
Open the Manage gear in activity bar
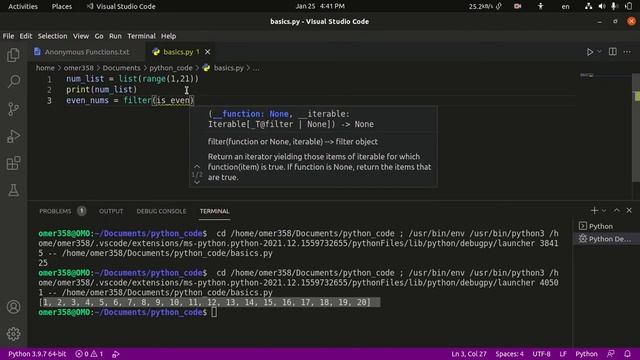point(13,334)
